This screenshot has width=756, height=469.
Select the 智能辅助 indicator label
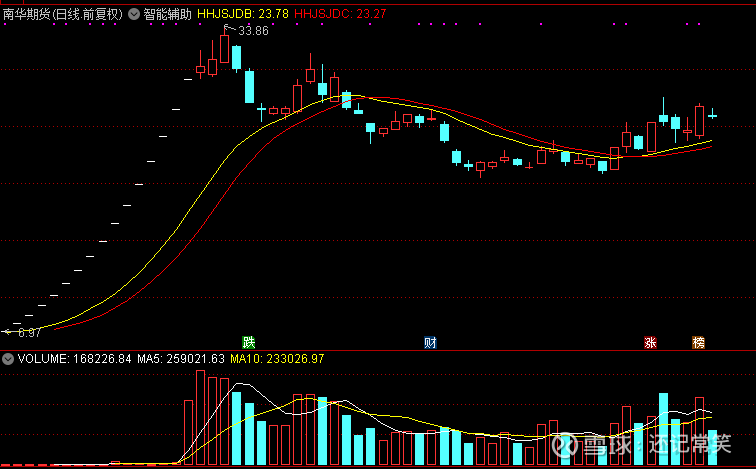point(167,14)
